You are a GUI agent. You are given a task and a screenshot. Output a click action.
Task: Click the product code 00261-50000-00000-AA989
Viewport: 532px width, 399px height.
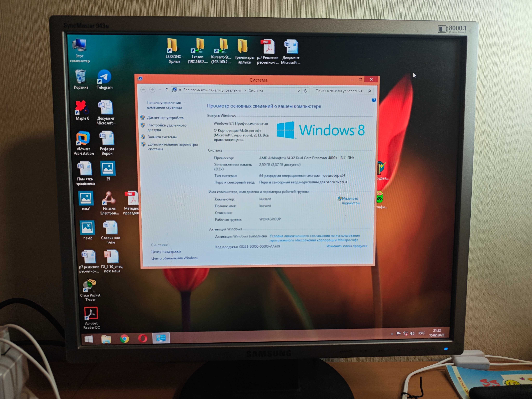click(x=259, y=246)
